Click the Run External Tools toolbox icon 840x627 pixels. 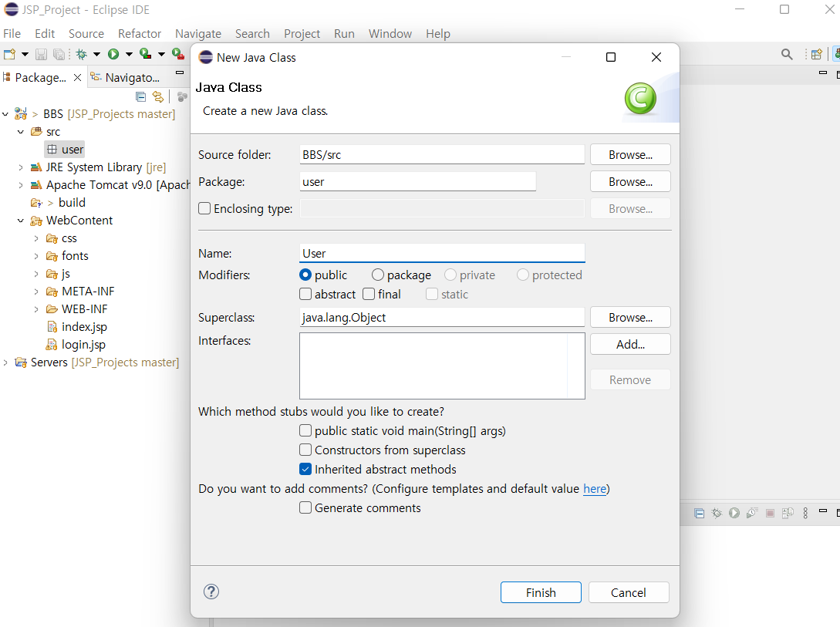(x=178, y=53)
